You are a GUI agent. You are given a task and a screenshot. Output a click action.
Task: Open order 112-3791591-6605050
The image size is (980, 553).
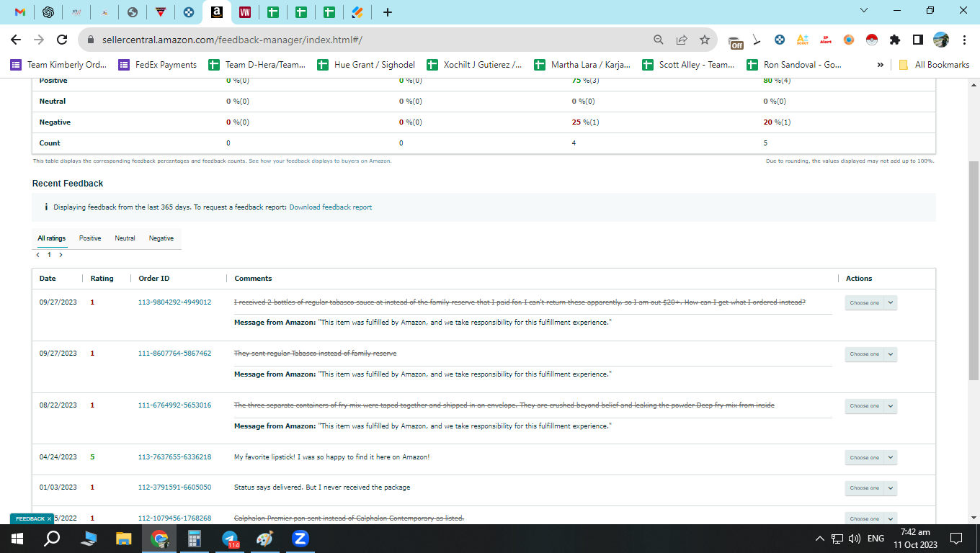click(174, 487)
